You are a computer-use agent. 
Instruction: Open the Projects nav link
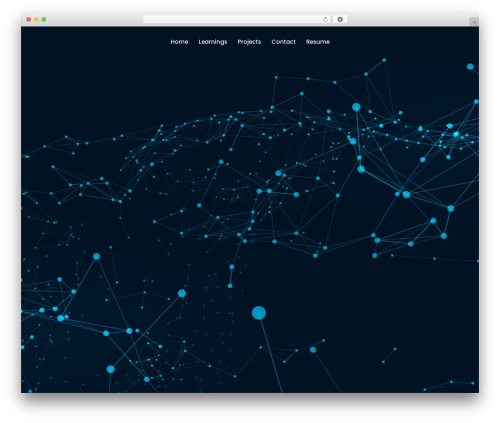tap(249, 42)
